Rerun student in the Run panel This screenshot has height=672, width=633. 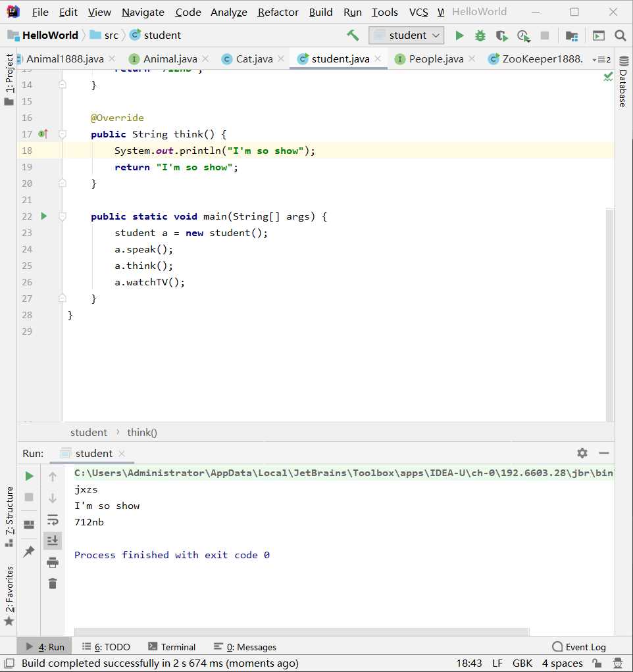29,476
